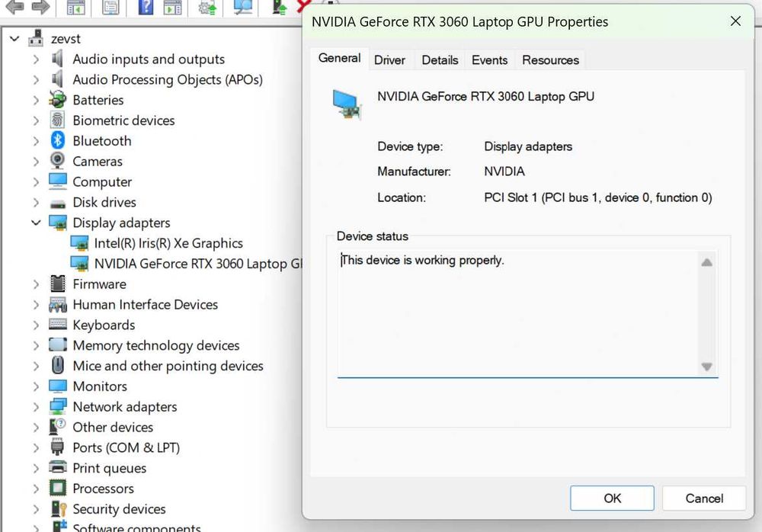
Task: Click the Biometric devices fingerprint icon
Action: (x=58, y=120)
